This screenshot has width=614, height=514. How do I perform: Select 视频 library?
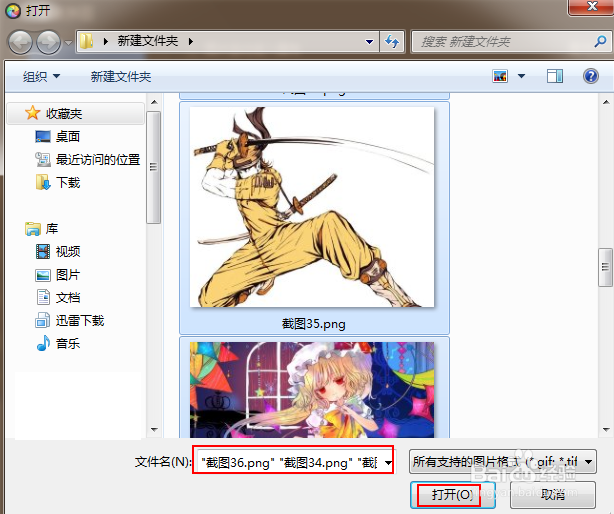coord(68,251)
